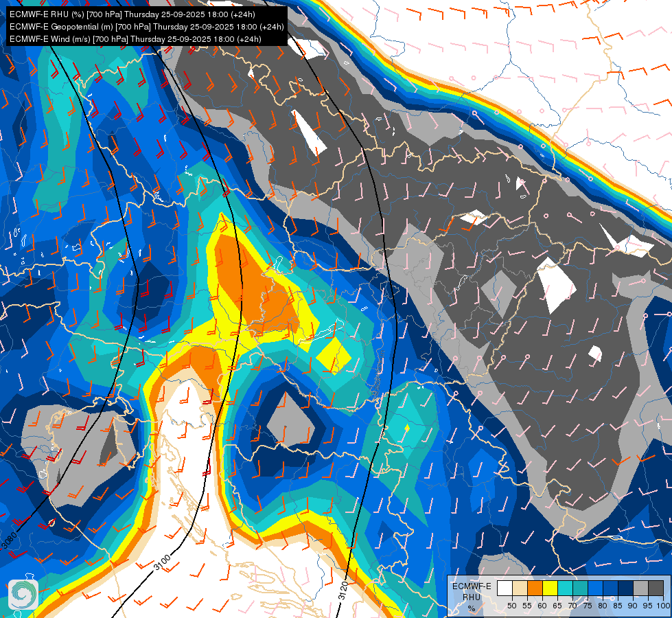Click the ECMWF-E Wind (m/s) title line
The image size is (672, 618).
click(135, 39)
